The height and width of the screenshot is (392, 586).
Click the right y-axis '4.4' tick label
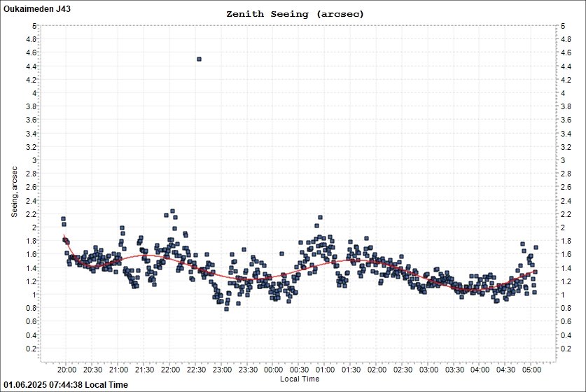[x=566, y=66]
